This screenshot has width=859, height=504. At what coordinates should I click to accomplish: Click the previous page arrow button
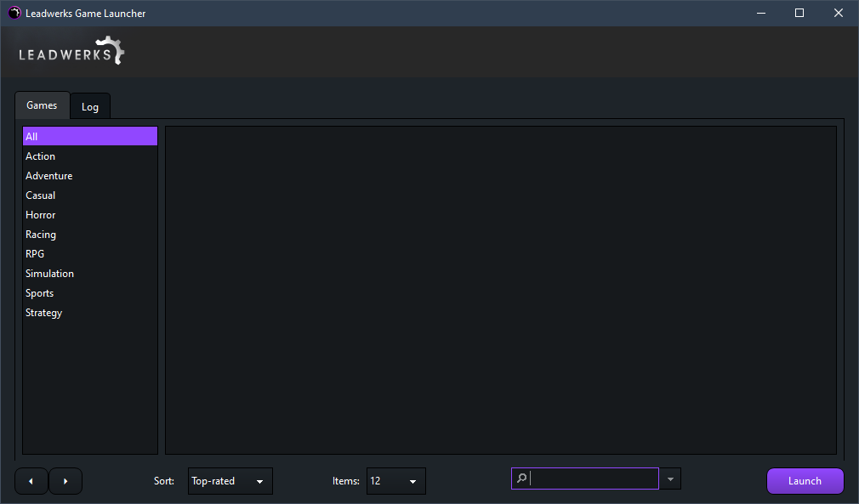[31, 481]
